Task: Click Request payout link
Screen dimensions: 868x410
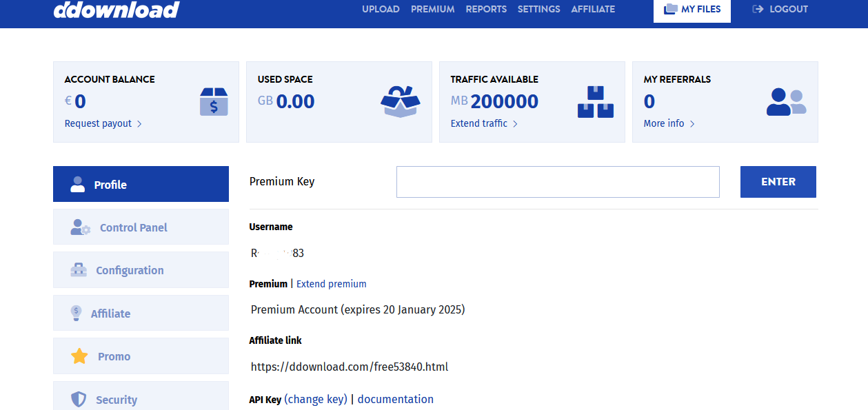Action: pyautogui.click(x=99, y=123)
